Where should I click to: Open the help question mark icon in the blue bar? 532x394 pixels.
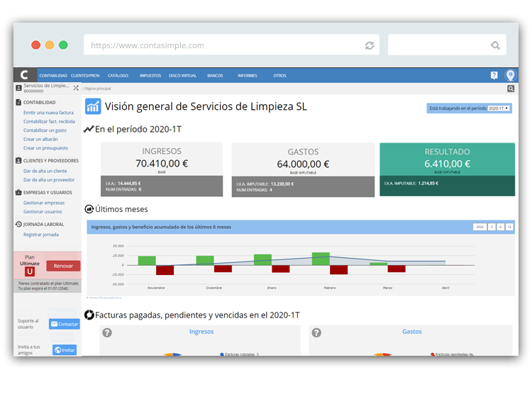pyautogui.click(x=494, y=75)
